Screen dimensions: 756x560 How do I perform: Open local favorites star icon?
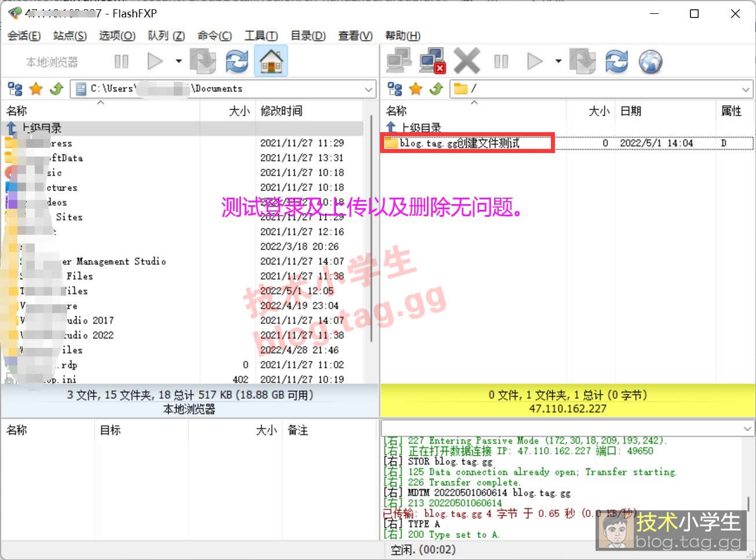click(x=36, y=89)
